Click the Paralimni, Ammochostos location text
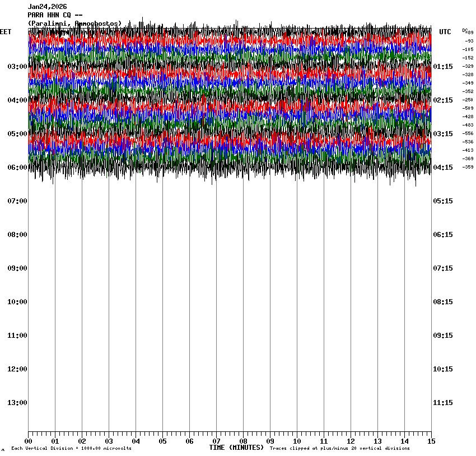 pyautogui.click(x=74, y=24)
